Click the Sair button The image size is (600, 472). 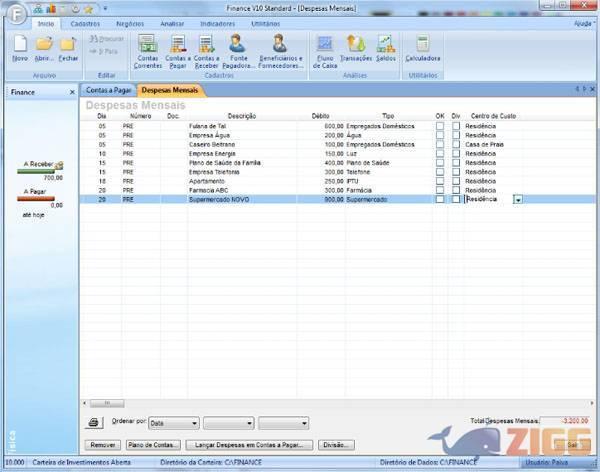click(572, 445)
